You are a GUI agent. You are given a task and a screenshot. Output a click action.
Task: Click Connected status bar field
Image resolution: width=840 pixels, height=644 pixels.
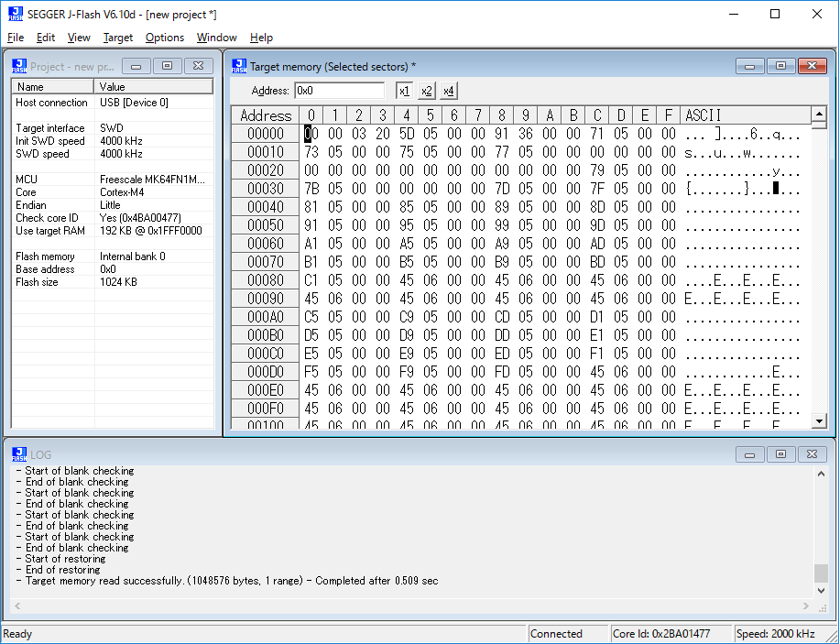[568, 634]
